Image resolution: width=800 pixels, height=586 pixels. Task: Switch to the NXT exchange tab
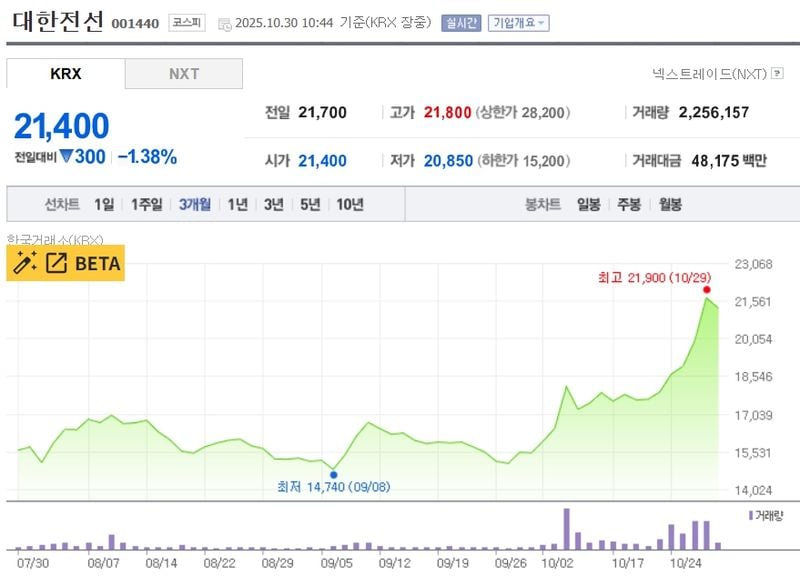[x=183, y=73]
